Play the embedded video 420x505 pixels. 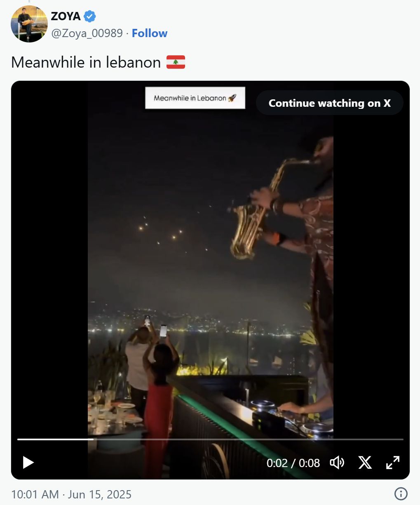click(x=28, y=463)
